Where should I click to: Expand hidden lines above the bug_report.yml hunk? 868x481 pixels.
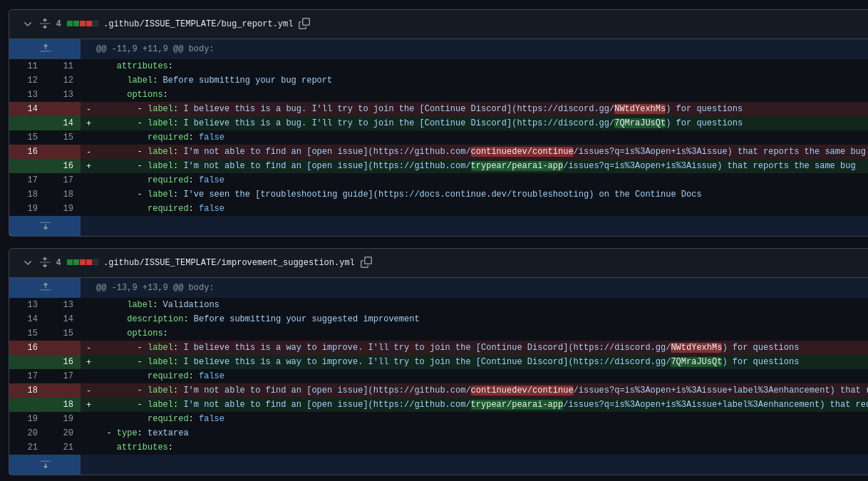pyautogui.click(x=44, y=48)
